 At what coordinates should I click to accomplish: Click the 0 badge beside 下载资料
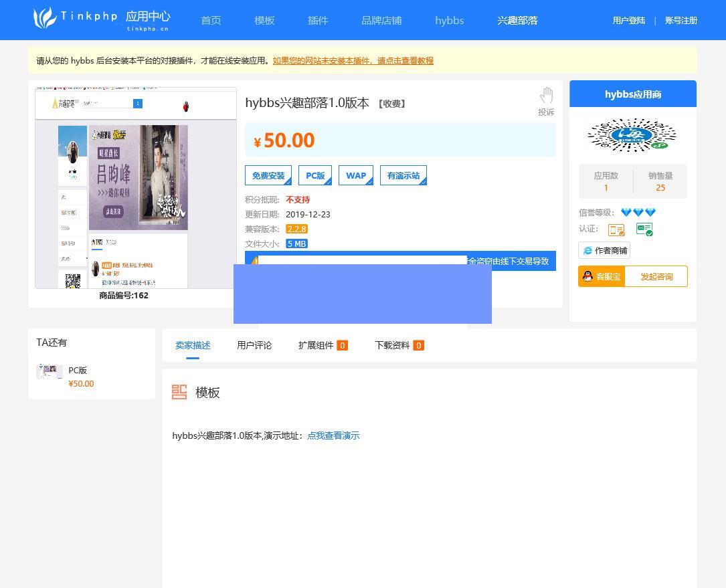419,345
